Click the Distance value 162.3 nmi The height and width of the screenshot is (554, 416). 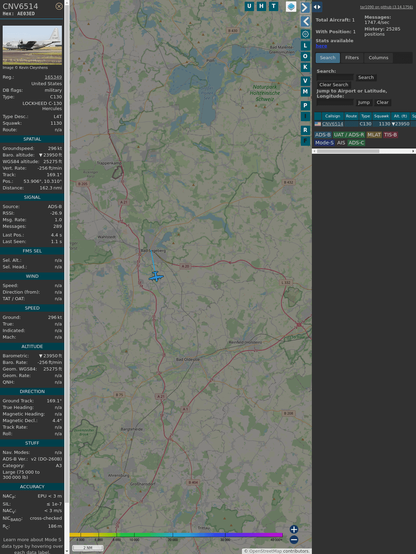click(x=51, y=188)
